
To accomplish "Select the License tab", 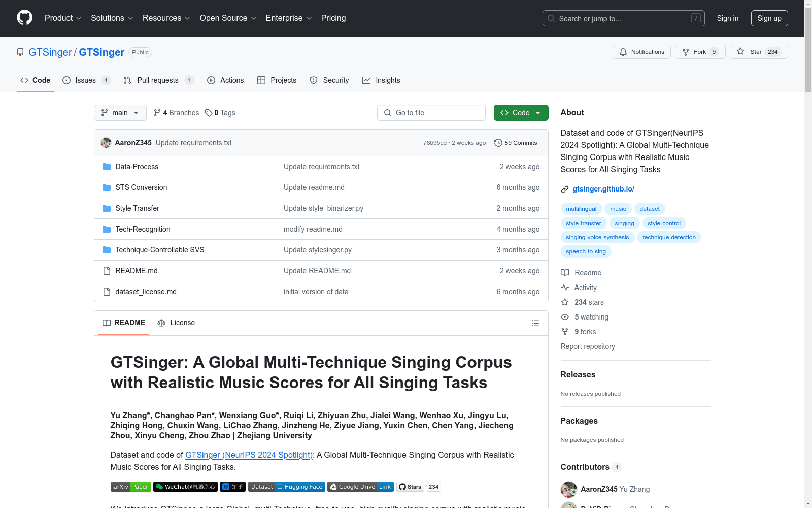I will pyautogui.click(x=176, y=323).
